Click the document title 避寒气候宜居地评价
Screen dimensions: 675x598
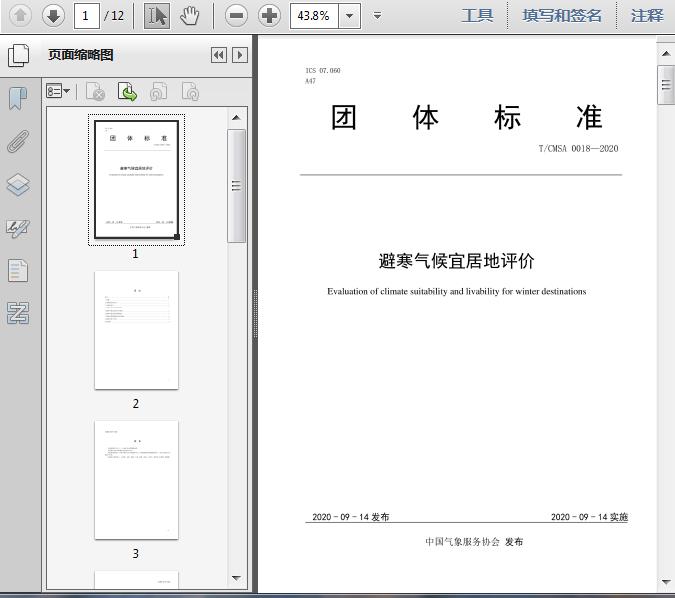point(456,261)
